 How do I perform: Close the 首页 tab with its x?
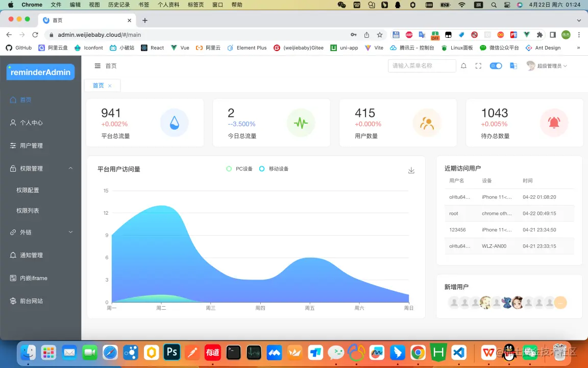pos(110,86)
